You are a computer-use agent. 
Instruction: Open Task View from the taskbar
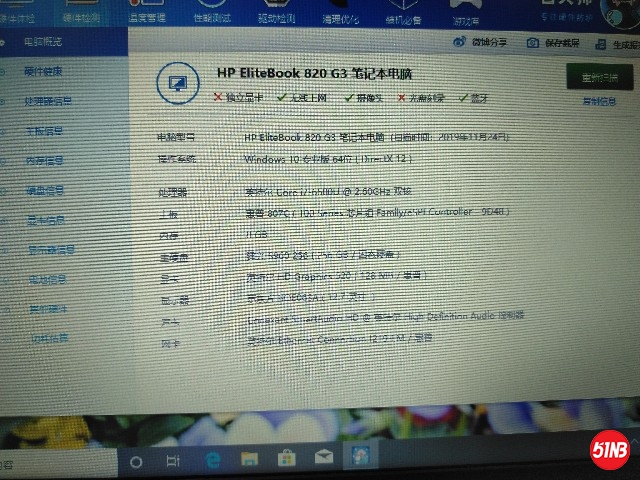173,461
